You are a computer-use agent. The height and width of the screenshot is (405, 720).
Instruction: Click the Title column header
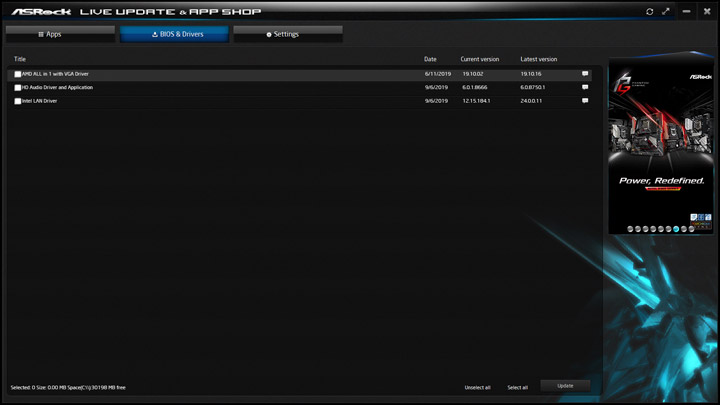(x=20, y=59)
